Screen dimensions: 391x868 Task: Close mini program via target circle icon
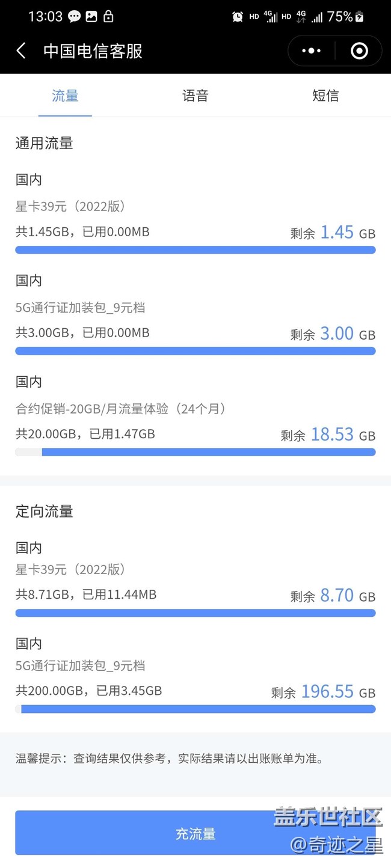click(359, 50)
